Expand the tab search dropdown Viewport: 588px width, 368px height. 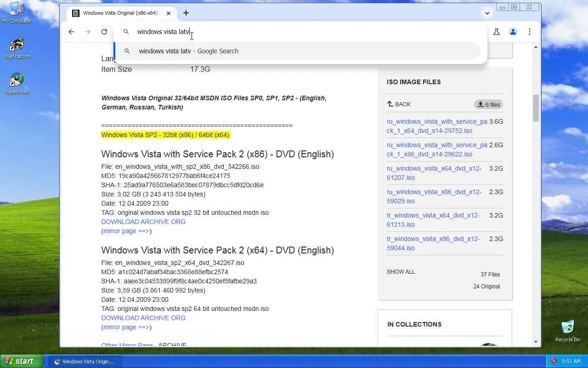pos(487,13)
